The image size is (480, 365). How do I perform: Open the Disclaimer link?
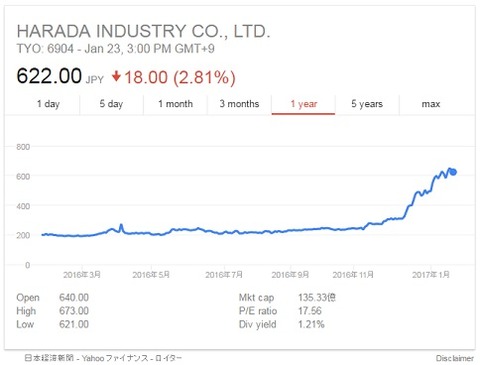(x=455, y=358)
